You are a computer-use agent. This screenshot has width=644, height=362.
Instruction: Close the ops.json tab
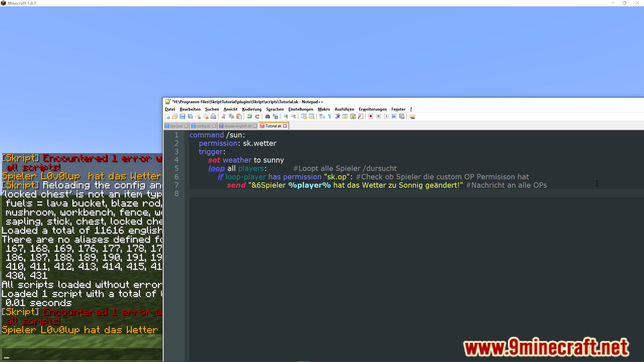tap(186, 126)
